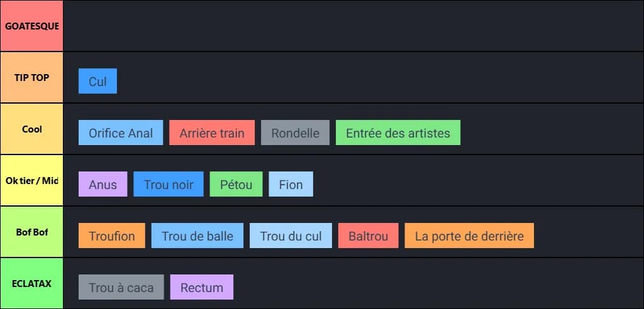
Task: Select the Ok tier / Mid label
Action: [31, 181]
